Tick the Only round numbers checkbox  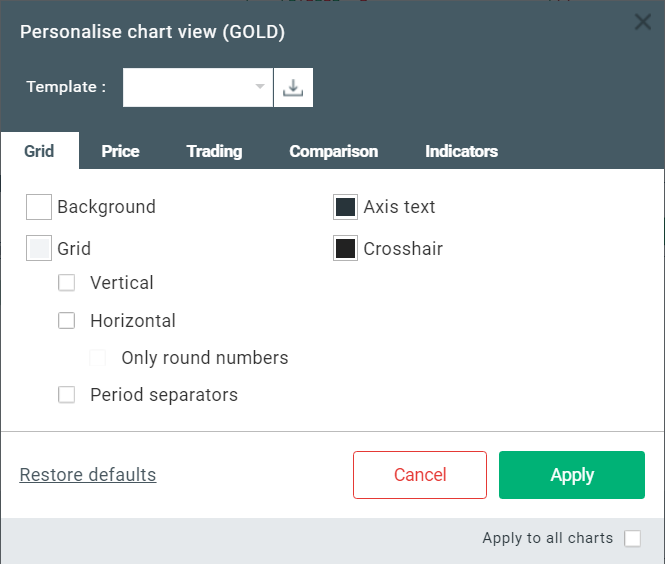pos(98,358)
